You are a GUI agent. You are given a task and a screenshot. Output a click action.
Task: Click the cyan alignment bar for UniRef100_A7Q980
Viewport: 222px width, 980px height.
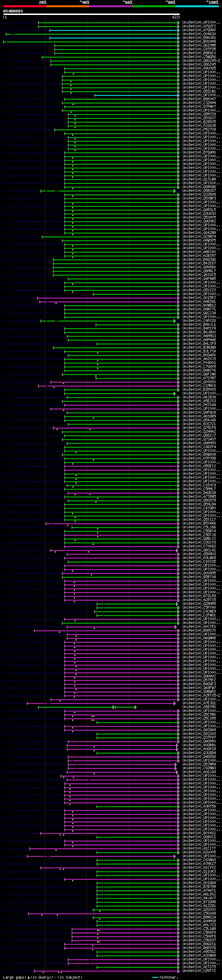click(x=114, y=30)
